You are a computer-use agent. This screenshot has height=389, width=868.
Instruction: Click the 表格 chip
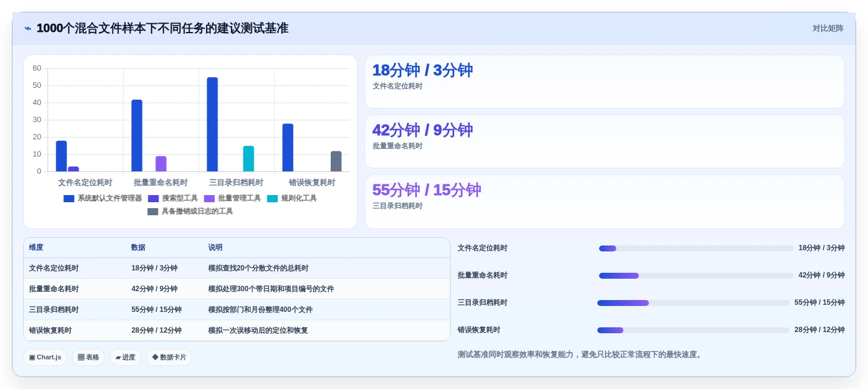88,358
